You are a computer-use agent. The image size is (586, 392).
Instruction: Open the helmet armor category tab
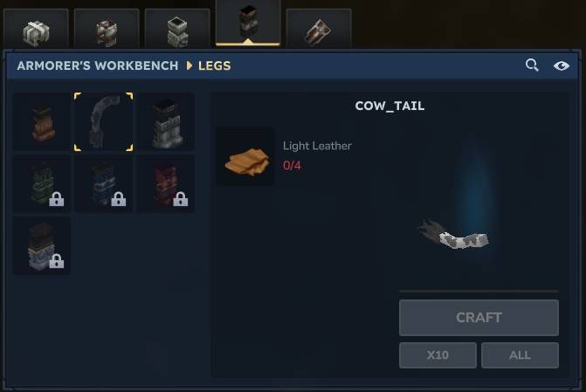pos(36,29)
